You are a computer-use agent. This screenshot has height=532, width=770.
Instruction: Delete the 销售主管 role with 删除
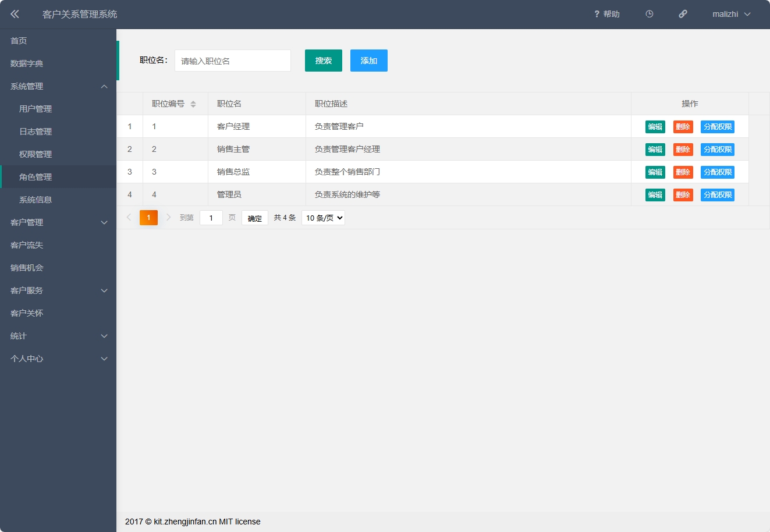click(x=683, y=149)
